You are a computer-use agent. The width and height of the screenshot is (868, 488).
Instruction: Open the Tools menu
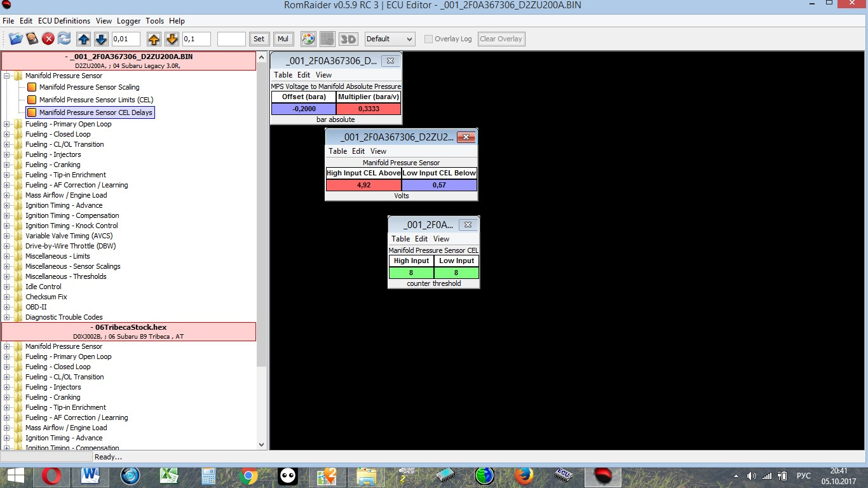(x=154, y=21)
